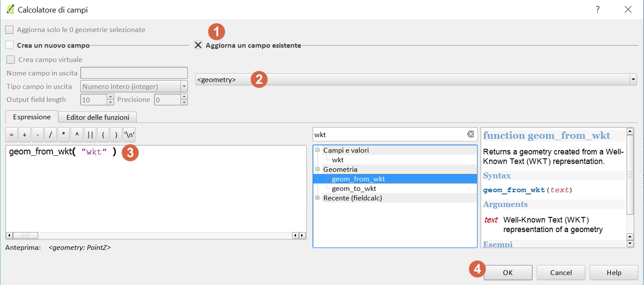Click the Cancel button
Image resolution: width=644 pixels, height=285 pixels.
pos(561,273)
